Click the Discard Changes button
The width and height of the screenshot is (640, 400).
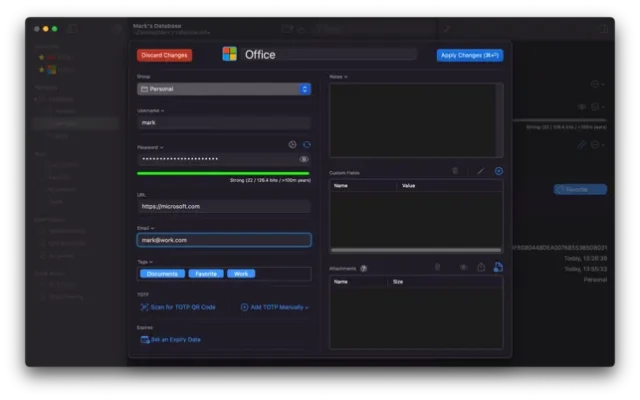tap(164, 55)
